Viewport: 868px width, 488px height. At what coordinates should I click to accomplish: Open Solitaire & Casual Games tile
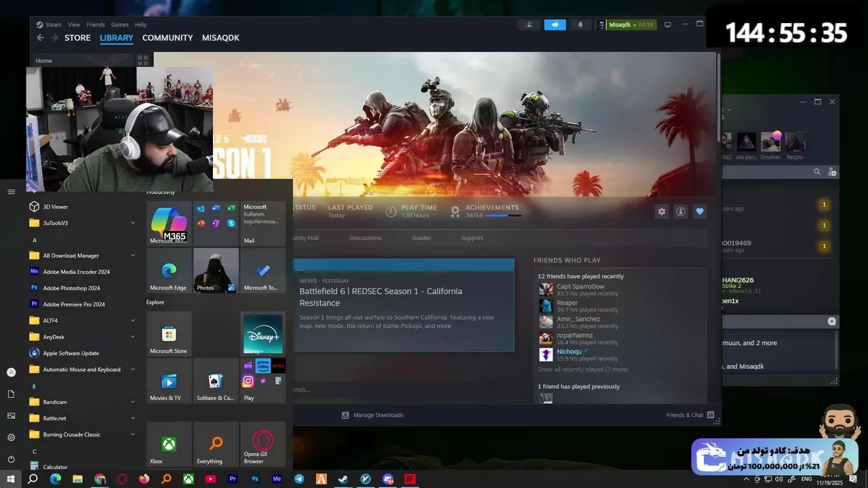(216, 380)
